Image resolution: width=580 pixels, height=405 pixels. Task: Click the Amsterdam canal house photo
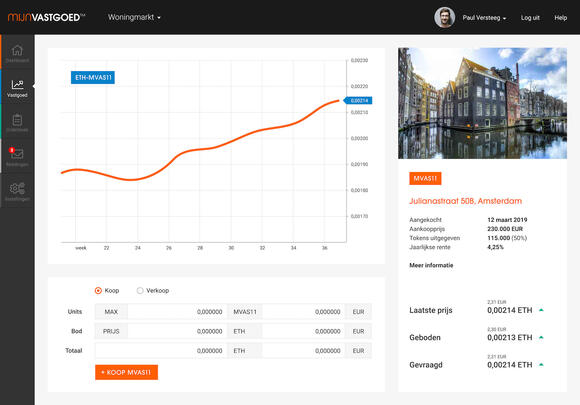[482, 103]
